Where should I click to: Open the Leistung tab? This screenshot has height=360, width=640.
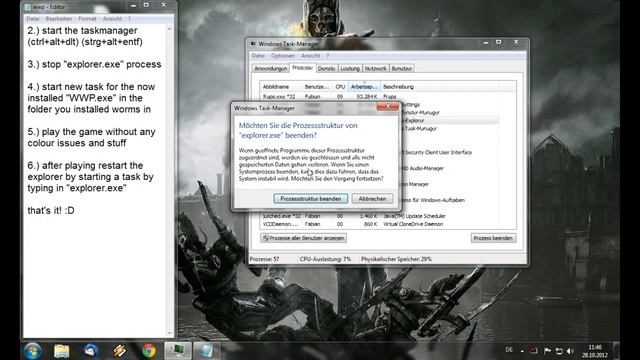tap(350, 69)
